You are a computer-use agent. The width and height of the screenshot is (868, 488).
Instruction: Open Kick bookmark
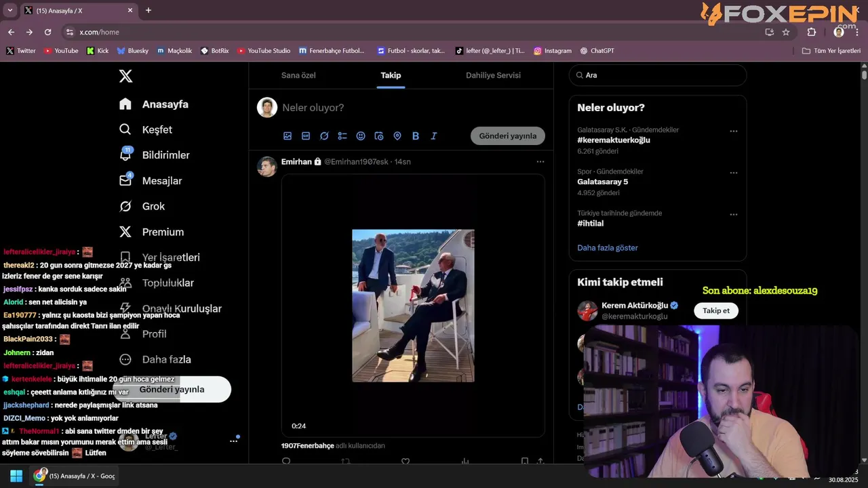[x=98, y=51]
